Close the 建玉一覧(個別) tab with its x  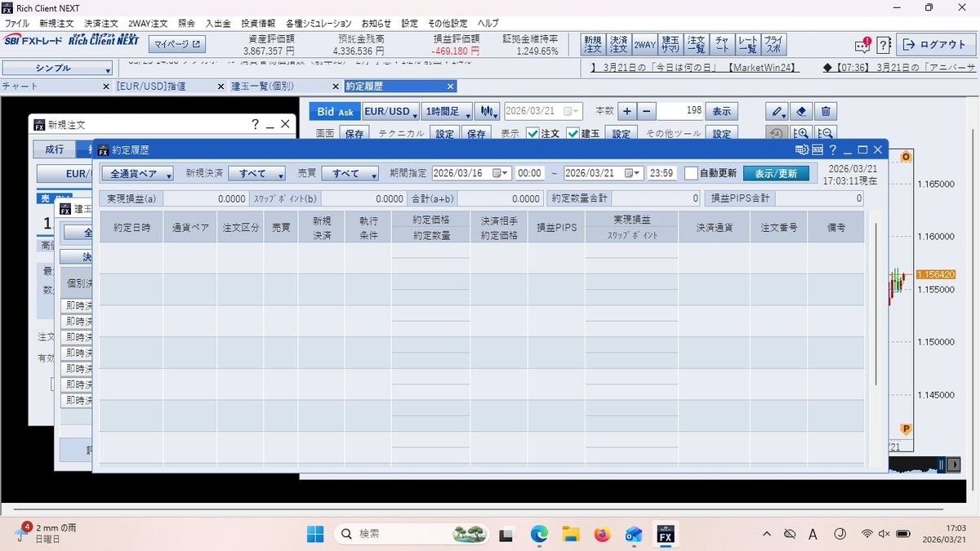point(335,87)
